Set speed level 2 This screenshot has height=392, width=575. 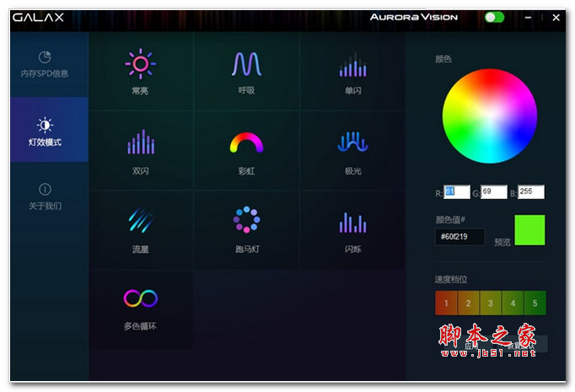[468, 303]
